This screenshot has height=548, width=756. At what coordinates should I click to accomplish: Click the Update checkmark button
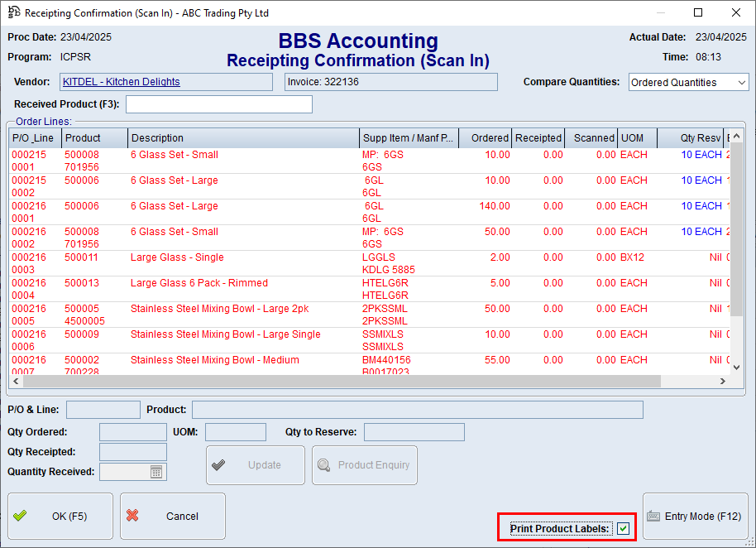(255, 465)
